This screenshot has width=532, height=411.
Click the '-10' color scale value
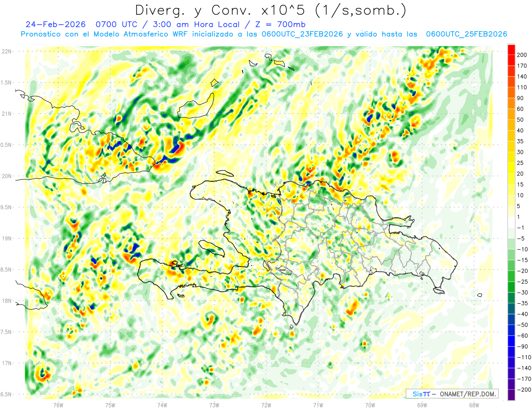(523, 250)
